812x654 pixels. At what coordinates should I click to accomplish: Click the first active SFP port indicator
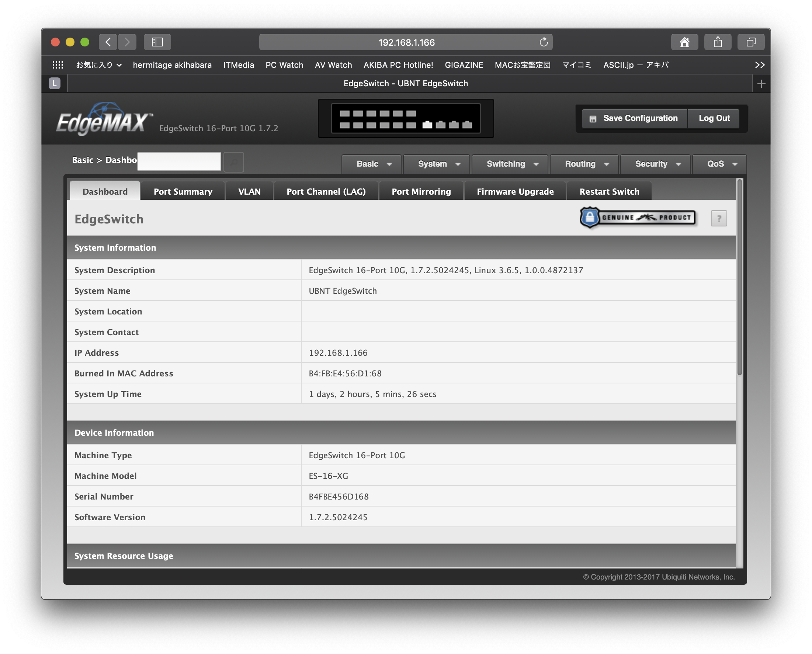coord(427,125)
